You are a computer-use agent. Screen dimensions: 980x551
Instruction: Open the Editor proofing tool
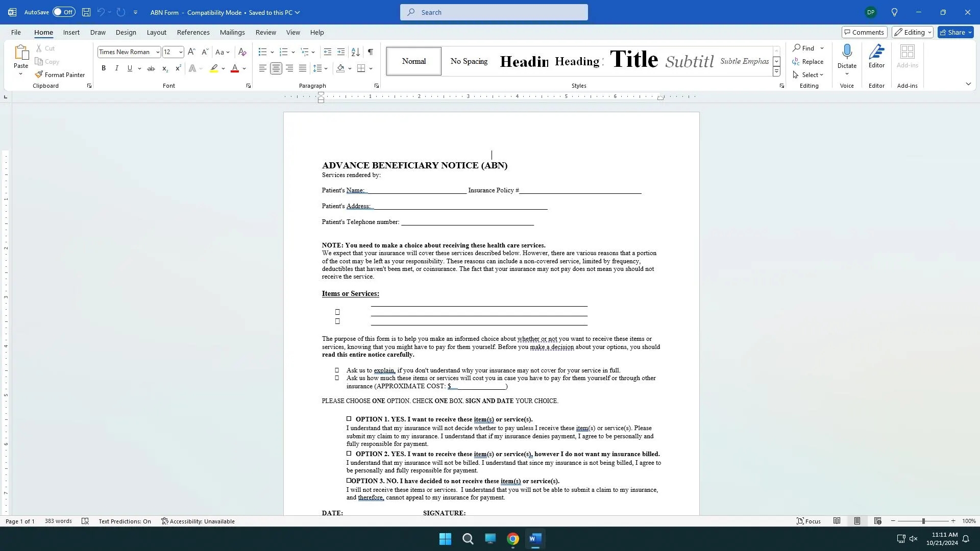(876, 56)
